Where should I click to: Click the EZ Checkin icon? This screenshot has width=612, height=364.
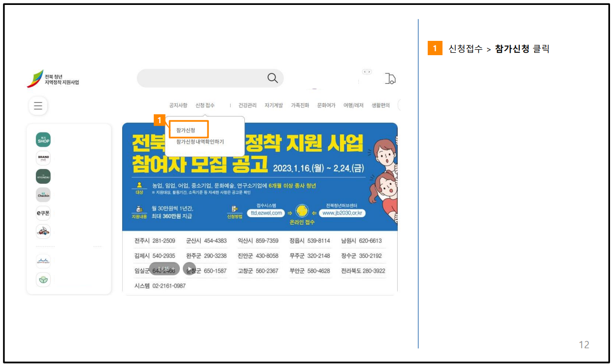(43, 195)
